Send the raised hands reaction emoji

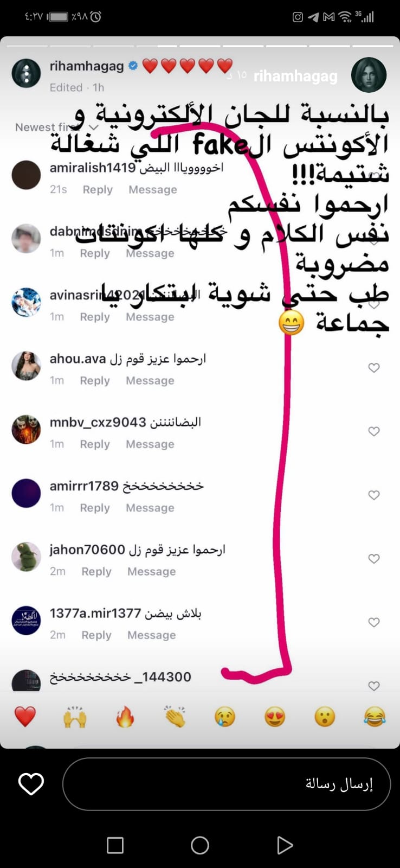tap(75, 717)
